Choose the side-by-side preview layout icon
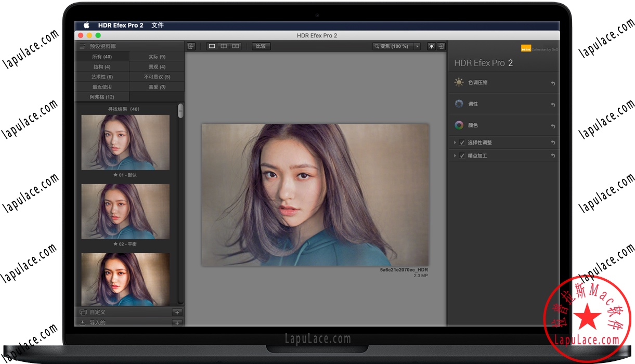Viewport: 635px width, 364px height. pos(235,46)
